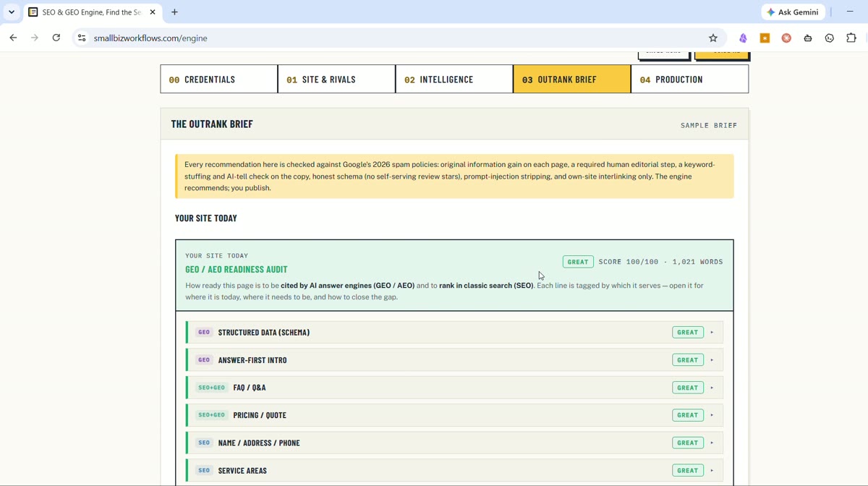Open new browser tab plus icon
Viewport: 868px width, 486px height.
pos(175,12)
